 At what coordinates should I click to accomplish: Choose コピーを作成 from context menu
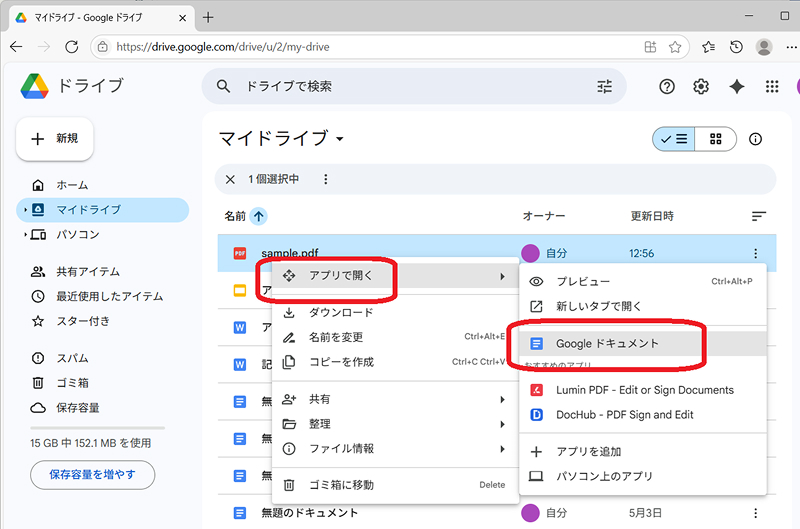tap(395, 362)
